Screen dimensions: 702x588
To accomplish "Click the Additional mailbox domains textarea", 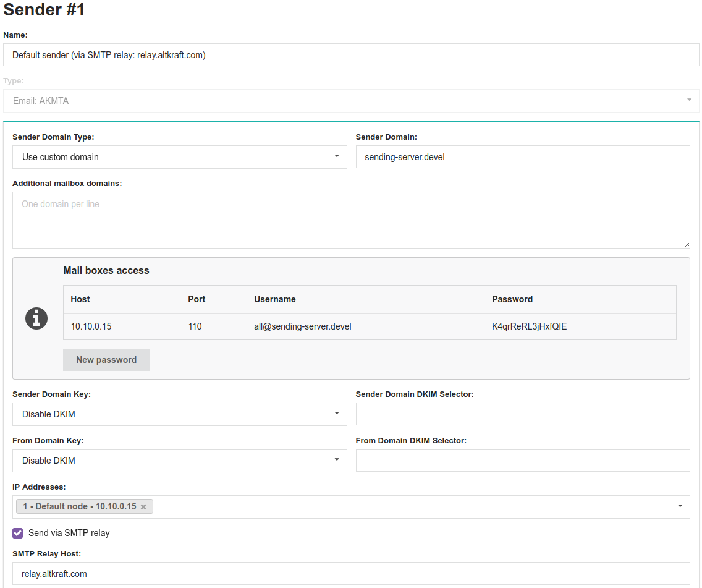I will coord(351,220).
